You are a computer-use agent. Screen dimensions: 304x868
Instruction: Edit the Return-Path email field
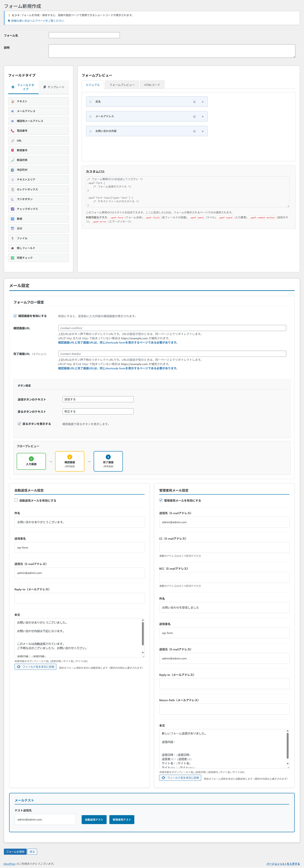[224, 709]
